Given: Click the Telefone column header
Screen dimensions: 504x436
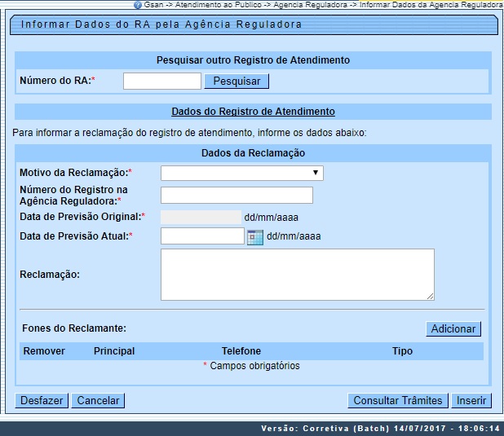Looking at the screenshot, I should [242, 351].
